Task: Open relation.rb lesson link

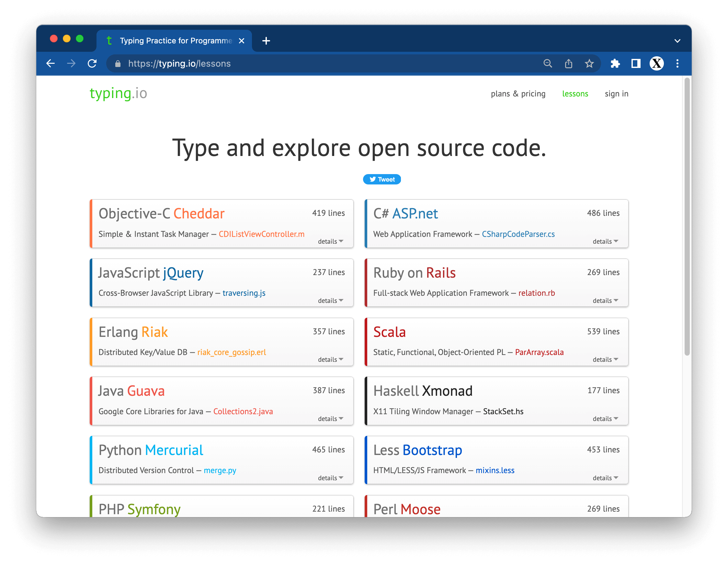Action: tap(536, 293)
